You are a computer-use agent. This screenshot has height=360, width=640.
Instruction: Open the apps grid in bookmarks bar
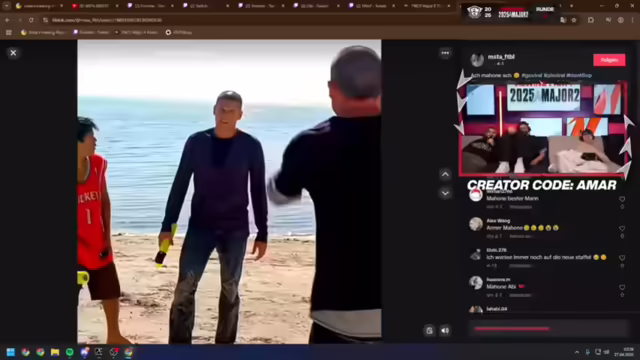[x=9, y=32]
